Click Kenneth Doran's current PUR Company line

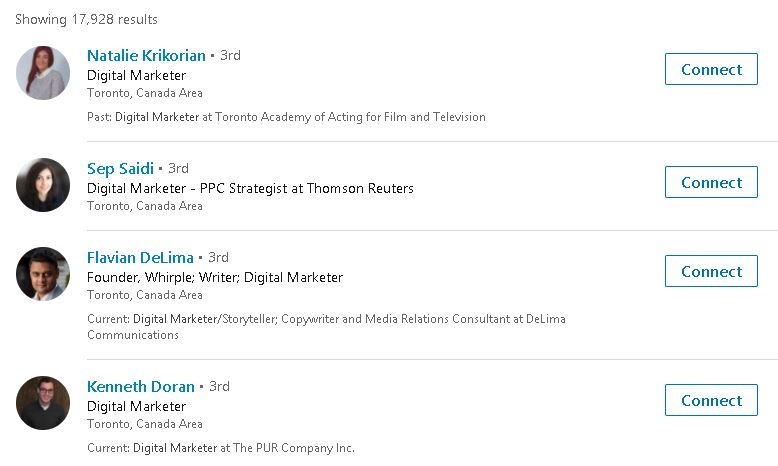click(221, 448)
